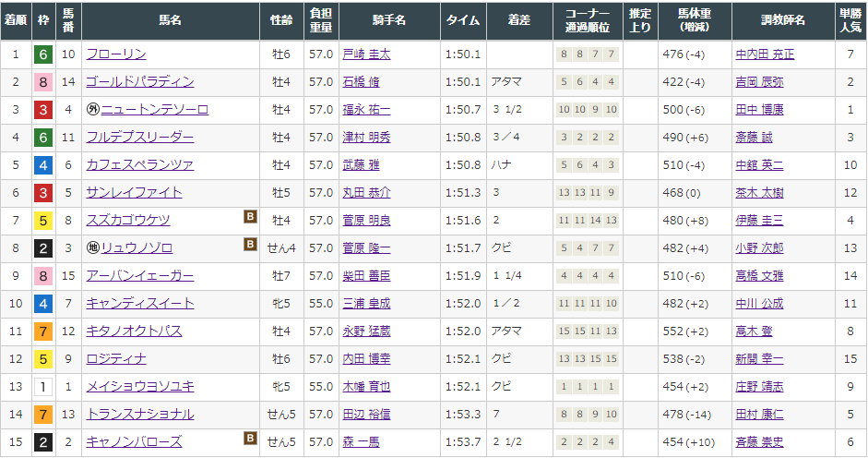Open trainer 茶木 太樹 link
This screenshot has height=458, width=868.
(759, 193)
